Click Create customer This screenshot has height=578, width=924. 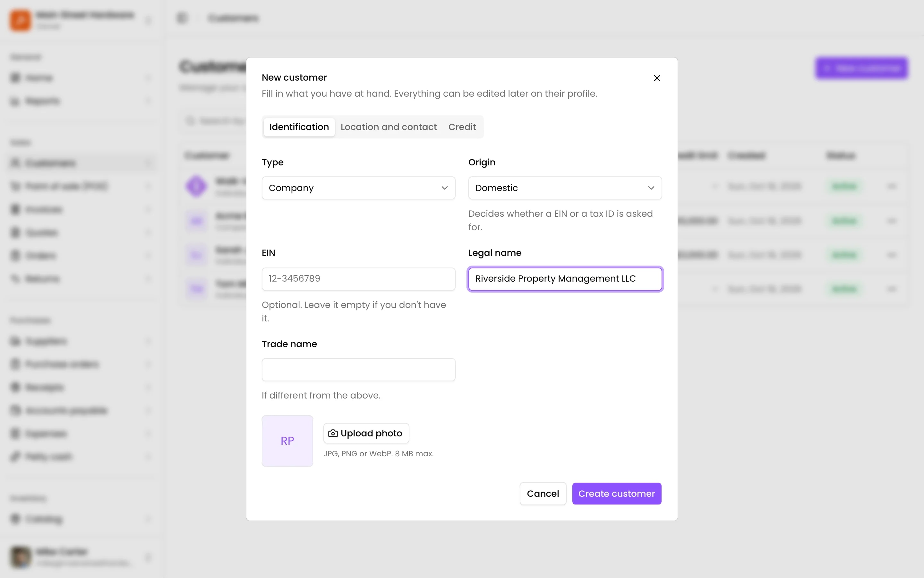616,494
